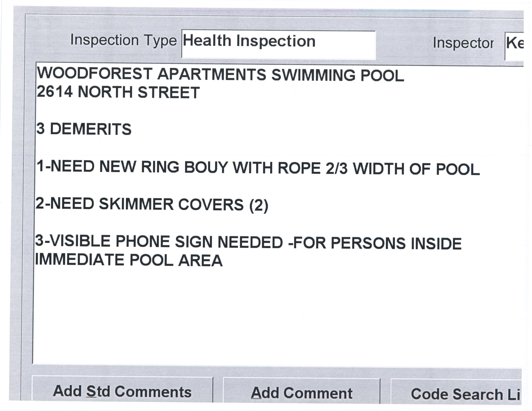Screen dimensions: 532x411
Task: Click the ring buoy comment line
Action: 258,168
